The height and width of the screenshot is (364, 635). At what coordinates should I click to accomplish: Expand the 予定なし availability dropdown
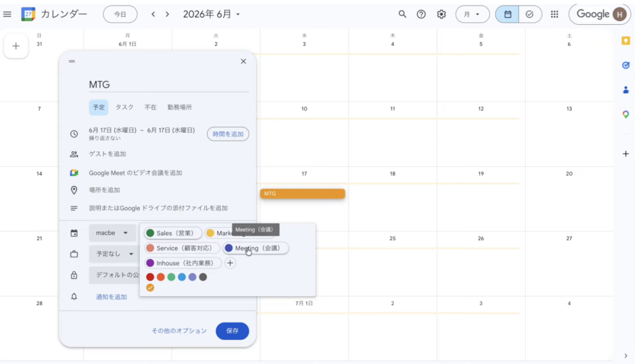click(x=112, y=254)
